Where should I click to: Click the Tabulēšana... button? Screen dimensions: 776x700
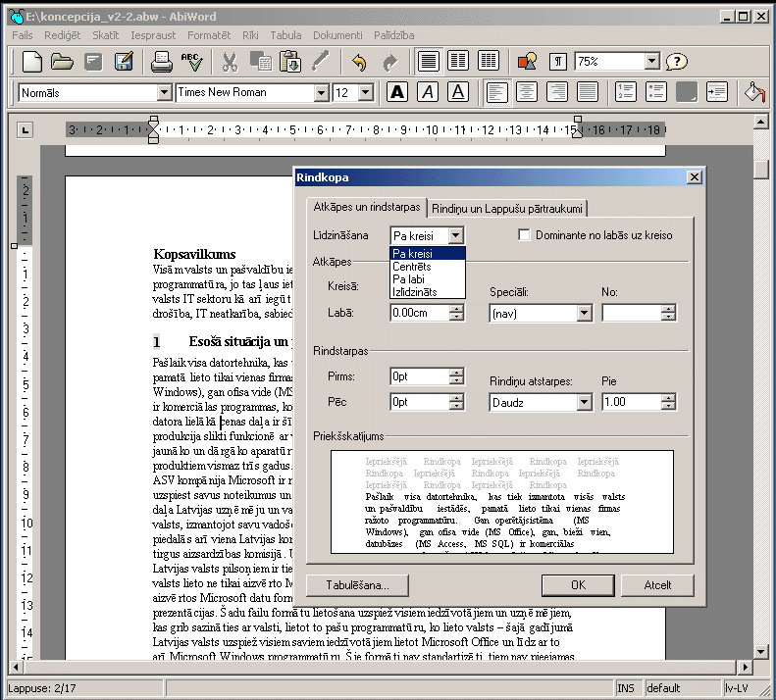click(358, 585)
